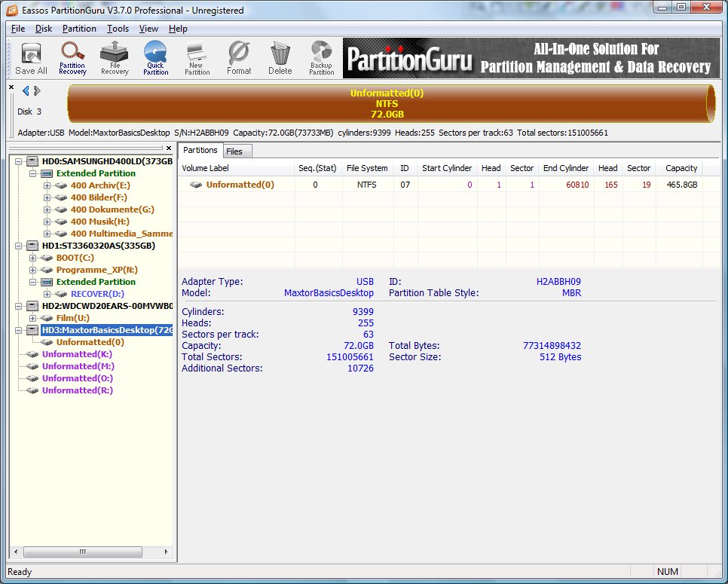
Task: Expand the Film(U:) node
Action: click(x=33, y=319)
